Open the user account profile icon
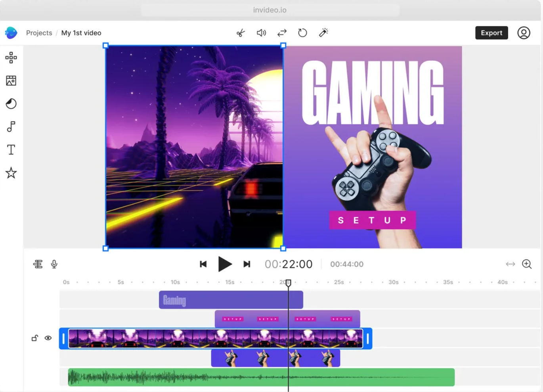 tap(524, 33)
